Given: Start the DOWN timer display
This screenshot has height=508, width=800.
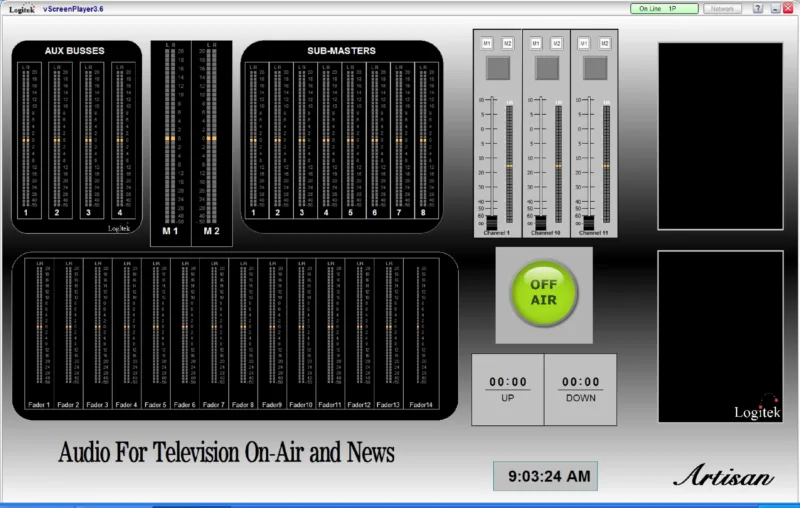Looking at the screenshot, I should [x=581, y=389].
